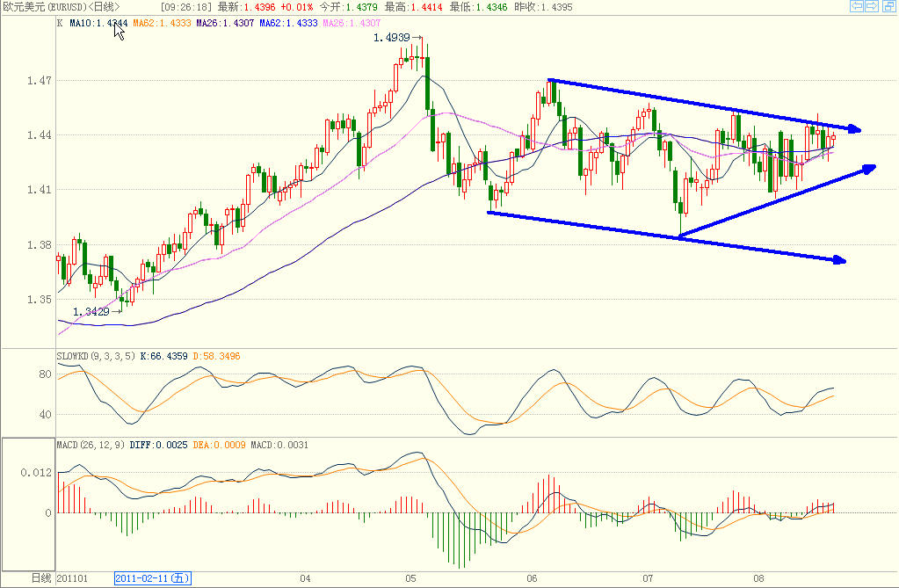Click the 201101 date axis label
Image resolution: width=899 pixels, height=588 pixels.
[x=72, y=578]
